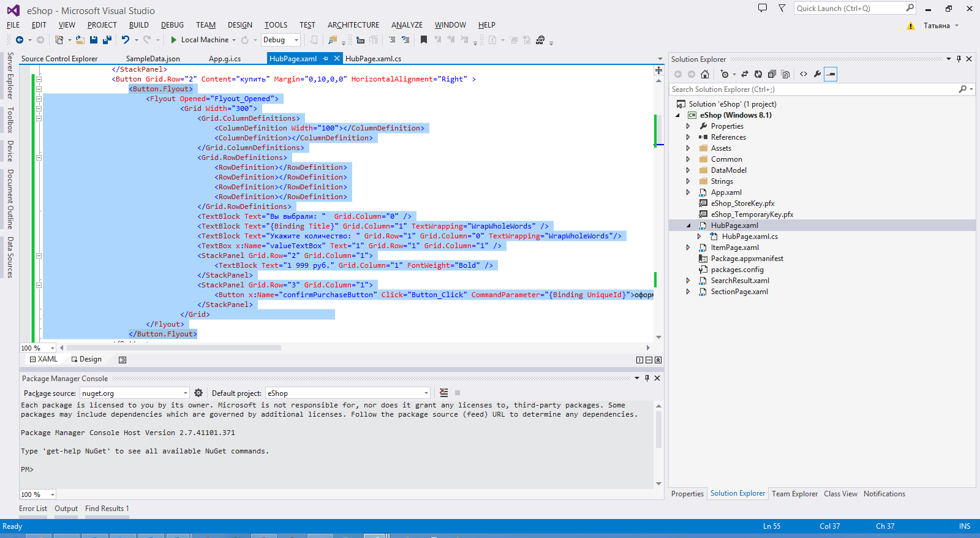Clear the Package Manager Console

pyautogui.click(x=444, y=393)
